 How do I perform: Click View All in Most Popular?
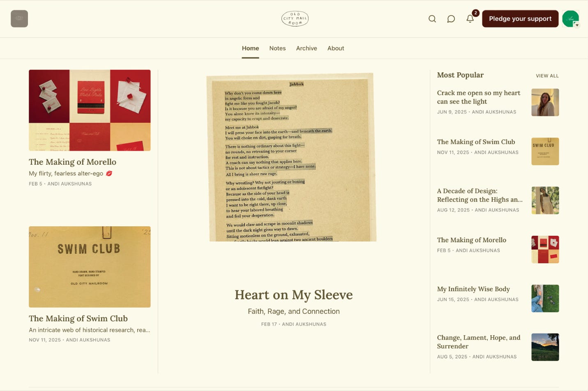coord(547,76)
